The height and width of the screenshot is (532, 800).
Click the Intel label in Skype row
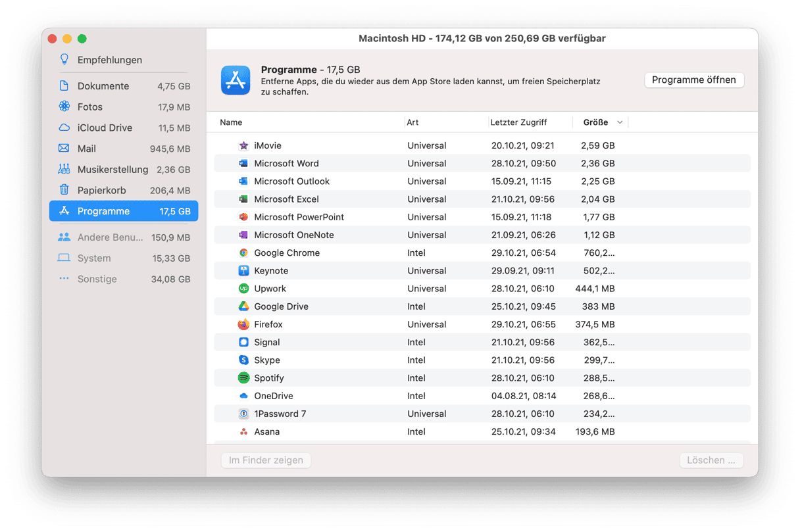(416, 360)
